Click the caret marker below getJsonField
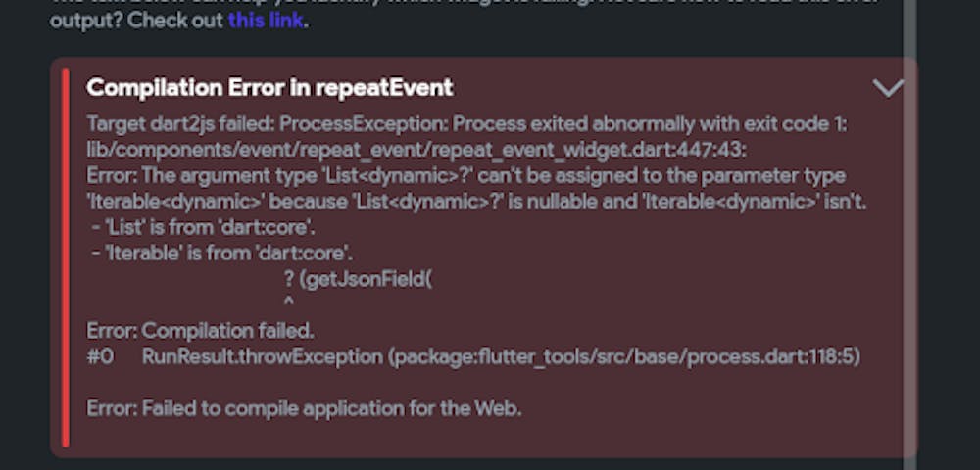 (x=288, y=303)
